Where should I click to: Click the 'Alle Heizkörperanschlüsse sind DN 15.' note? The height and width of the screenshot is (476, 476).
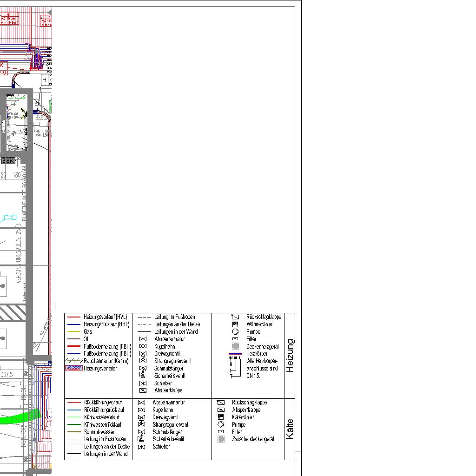coord(262,368)
